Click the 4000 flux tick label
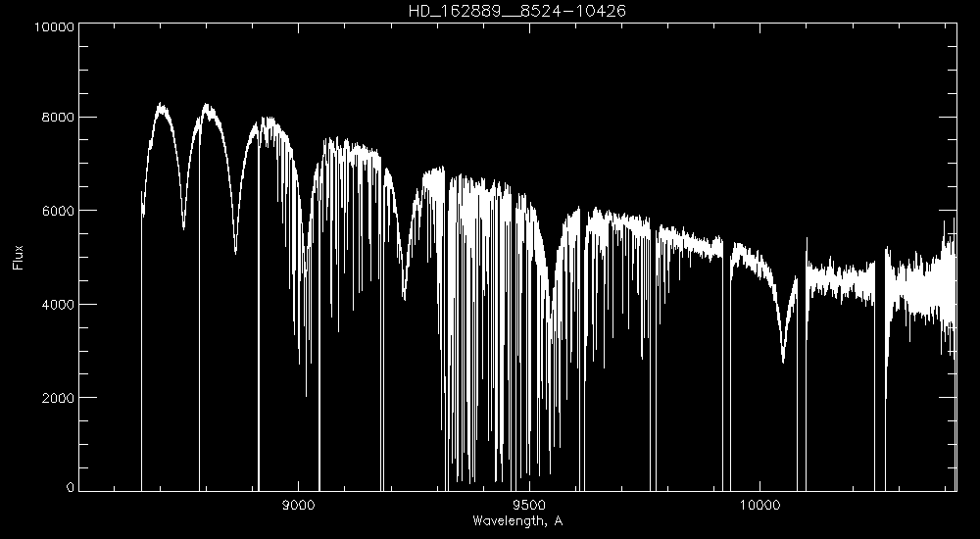Screen dimensions: 980x539 (x=59, y=305)
